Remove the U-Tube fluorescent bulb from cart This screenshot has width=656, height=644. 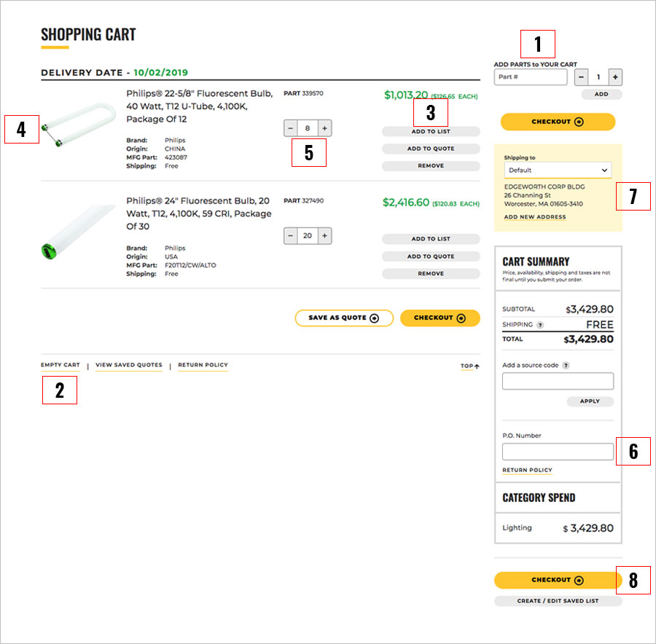coord(431,166)
